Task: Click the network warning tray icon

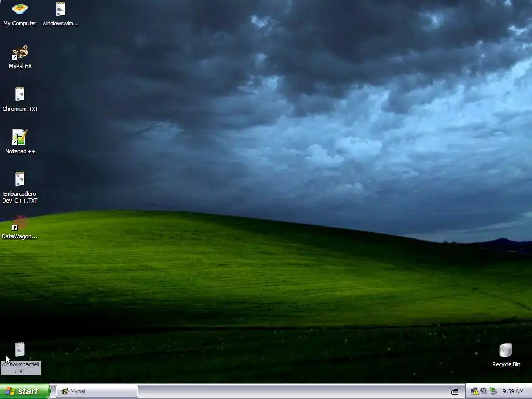Action: [474, 392]
